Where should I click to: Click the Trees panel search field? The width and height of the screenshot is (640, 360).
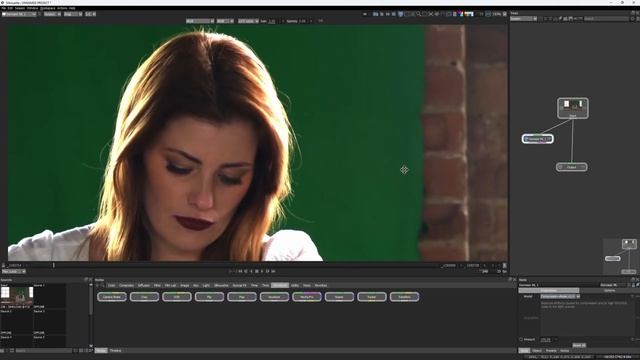pos(607,19)
